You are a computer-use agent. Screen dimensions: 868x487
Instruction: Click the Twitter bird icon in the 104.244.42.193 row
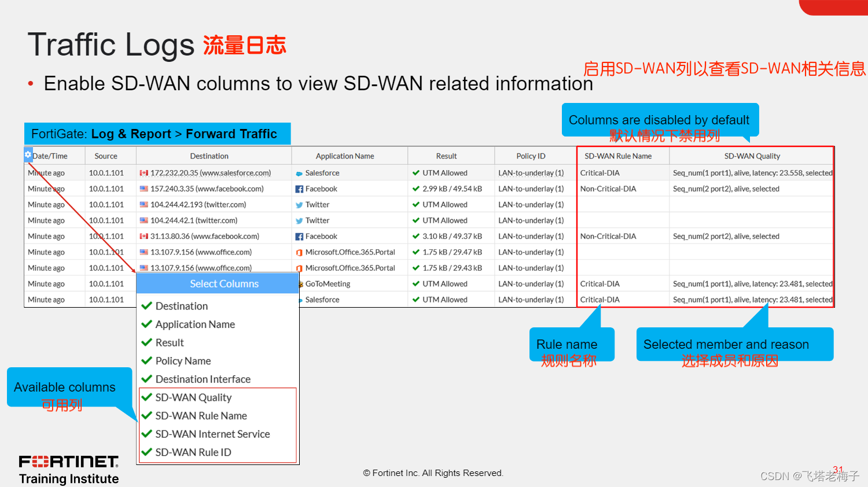tap(299, 205)
